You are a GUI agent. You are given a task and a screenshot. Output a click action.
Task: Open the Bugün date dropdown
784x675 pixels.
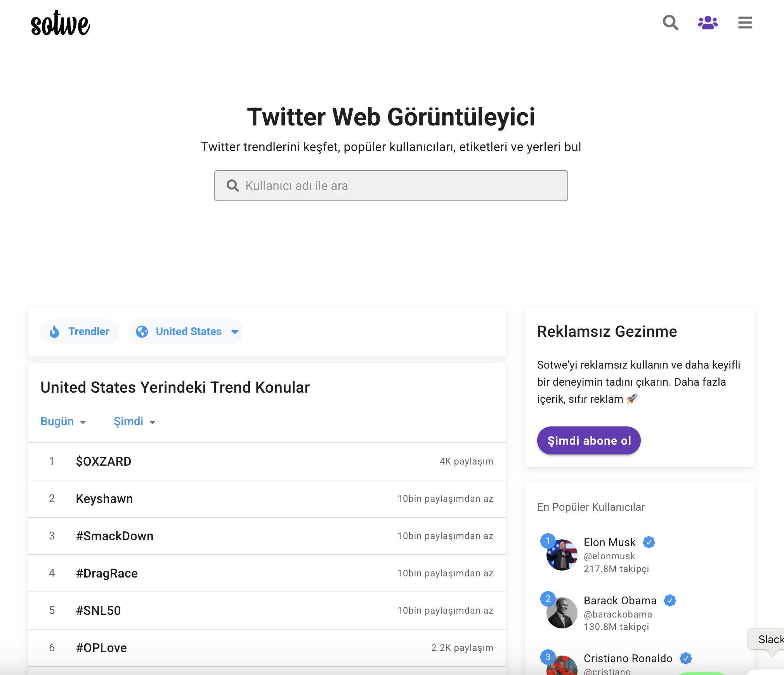click(63, 421)
